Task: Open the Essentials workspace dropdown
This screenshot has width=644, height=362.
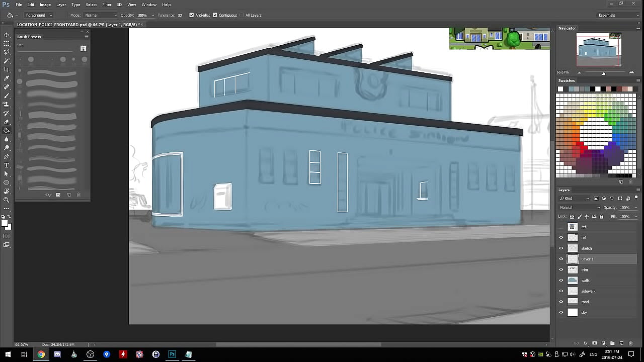Action: 618,15
